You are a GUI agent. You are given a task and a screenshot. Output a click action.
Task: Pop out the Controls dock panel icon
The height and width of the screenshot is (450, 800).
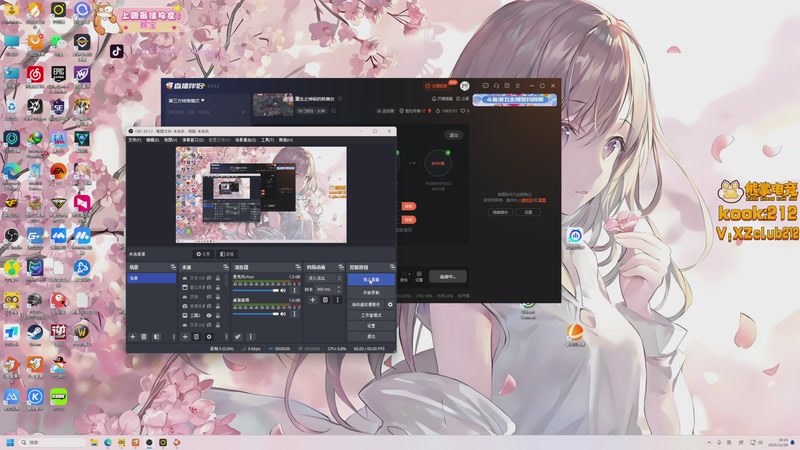392,267
